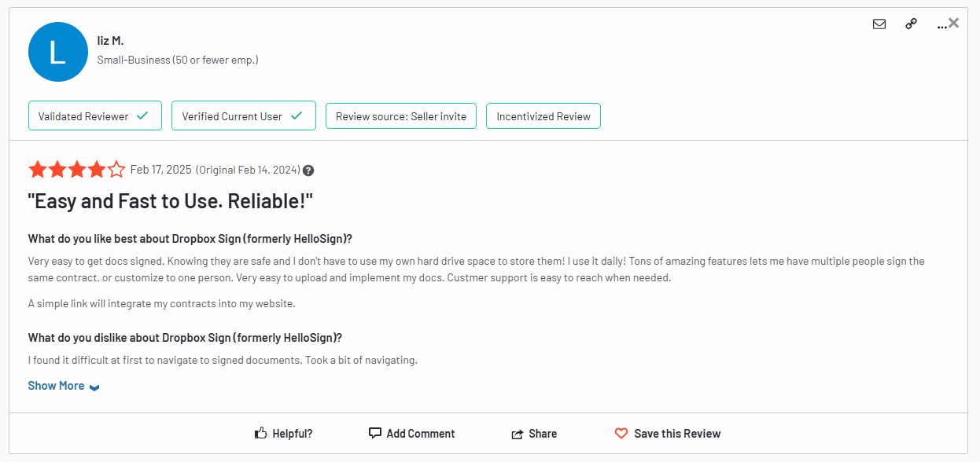Click the Incentivized Review badge
The width and height of the screenshot is (980, 462).
pos(543,116)
